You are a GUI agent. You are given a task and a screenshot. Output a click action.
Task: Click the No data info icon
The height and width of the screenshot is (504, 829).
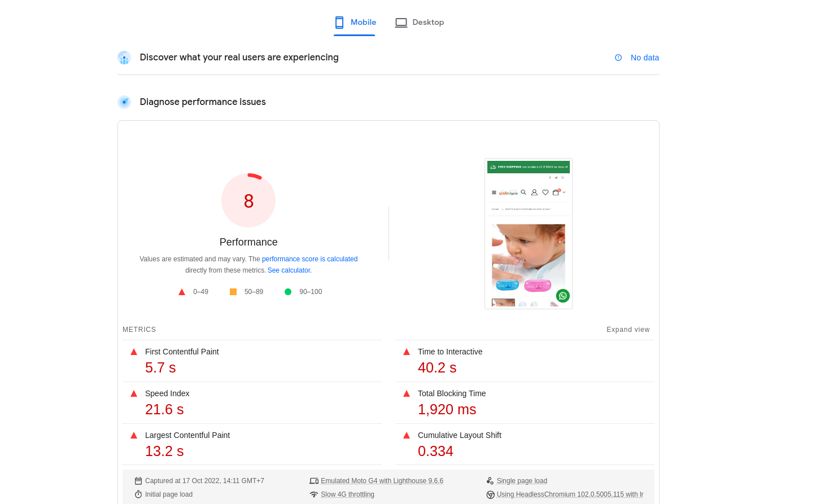point(618,58)
